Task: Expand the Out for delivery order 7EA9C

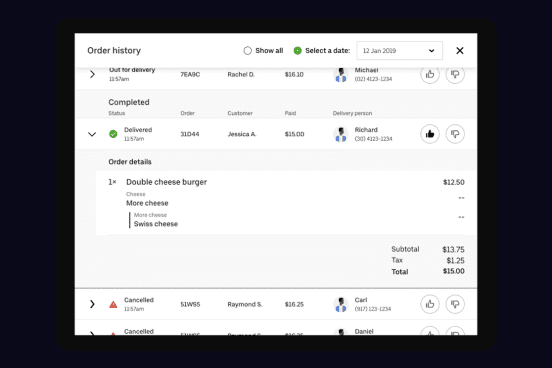Action: tap(92, 74)
